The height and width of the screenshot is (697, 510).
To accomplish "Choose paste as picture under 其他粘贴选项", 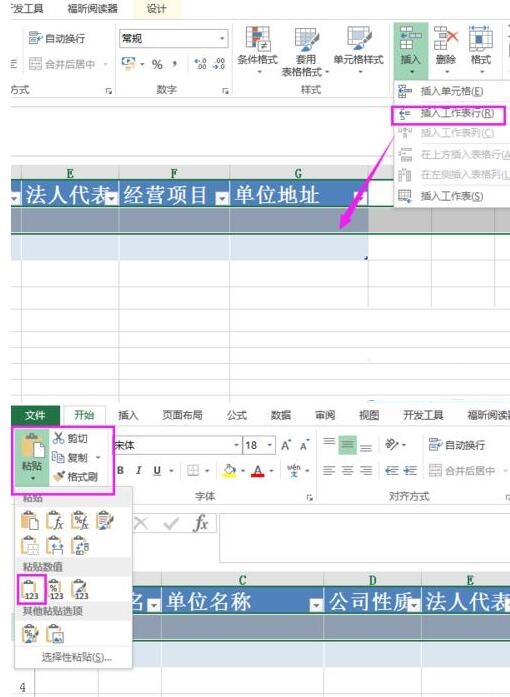I will pyautogui.click(x=55, y=633).
